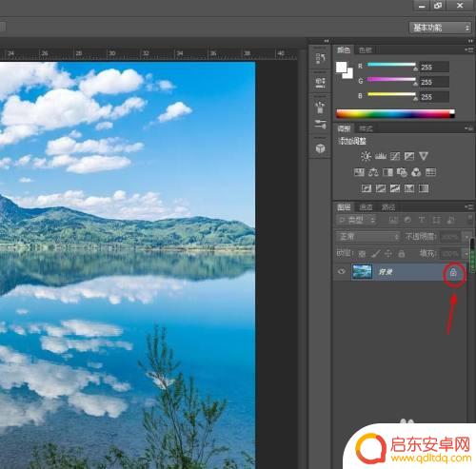Switch to the 调整 tab
Image resolution: width=476 pixels, height=469 pixels.
pos(344,128)
